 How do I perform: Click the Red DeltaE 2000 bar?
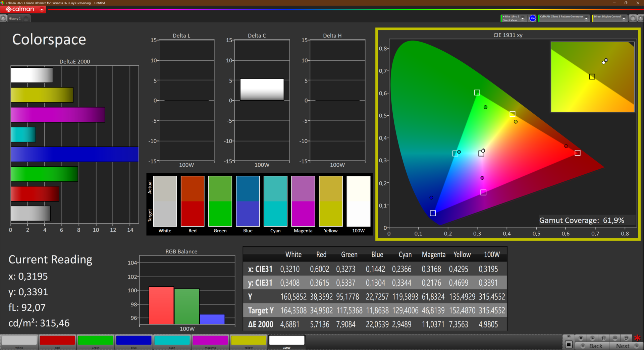(x=35, y=194)
